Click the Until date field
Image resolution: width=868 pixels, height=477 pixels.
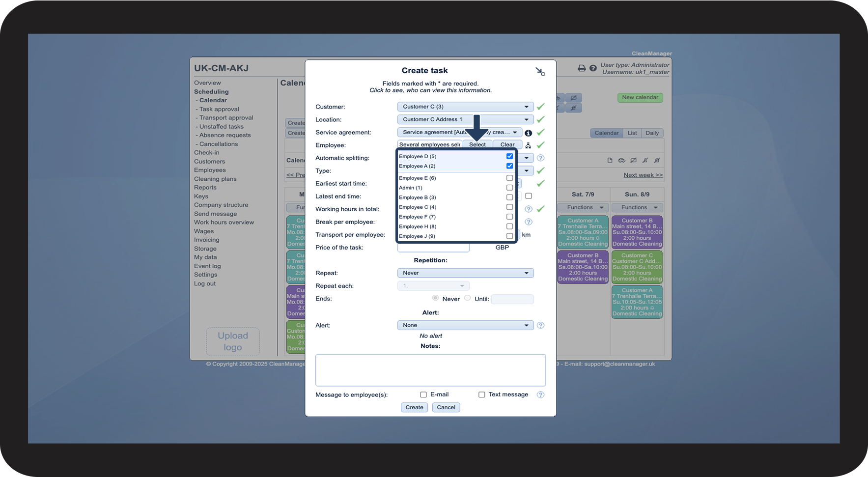[x=512, y=299]
